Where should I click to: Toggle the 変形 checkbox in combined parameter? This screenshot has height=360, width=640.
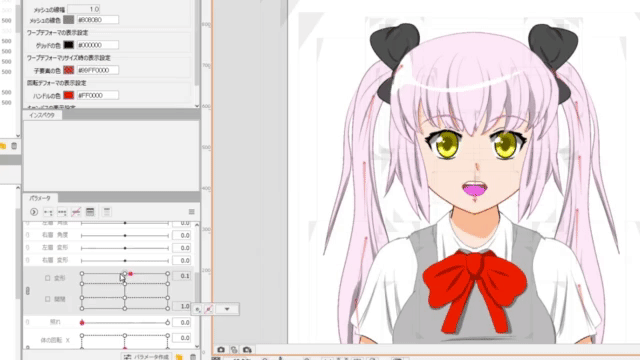tap(47, 278)
